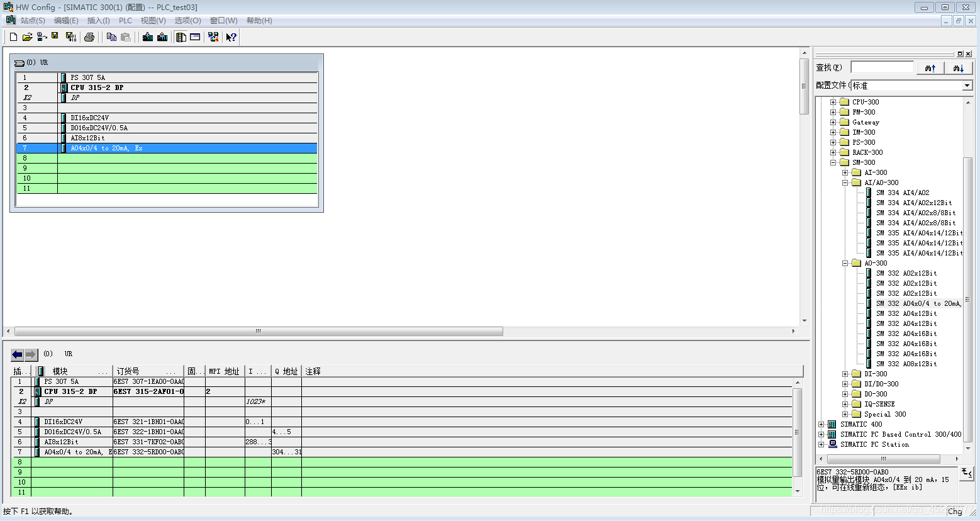The width and height of the screenshot is (980, 521).
Task: Collapse the AO-300 folder
Action: point(845,263)
